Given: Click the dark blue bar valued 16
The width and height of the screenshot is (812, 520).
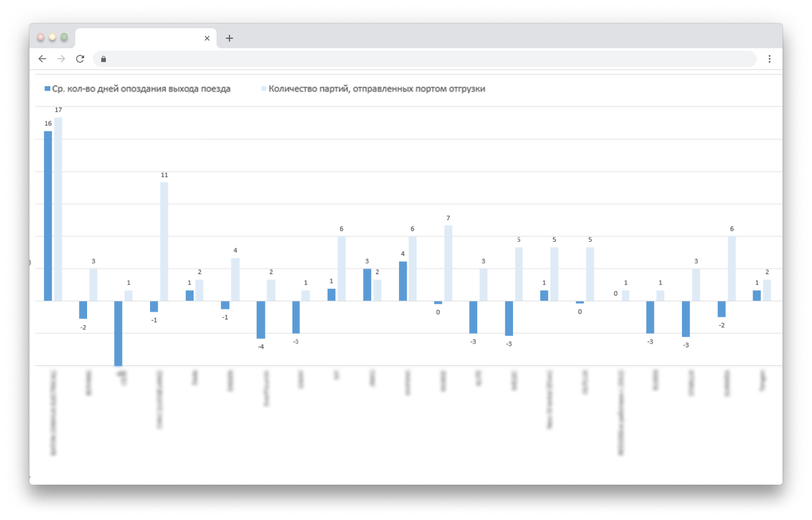Looking at the screenshot, I should click(x=48, y=216).
